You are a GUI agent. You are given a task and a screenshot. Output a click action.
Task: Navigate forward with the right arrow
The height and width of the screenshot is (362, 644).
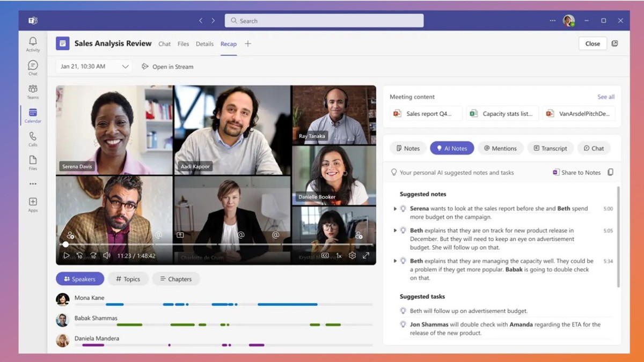213,21
